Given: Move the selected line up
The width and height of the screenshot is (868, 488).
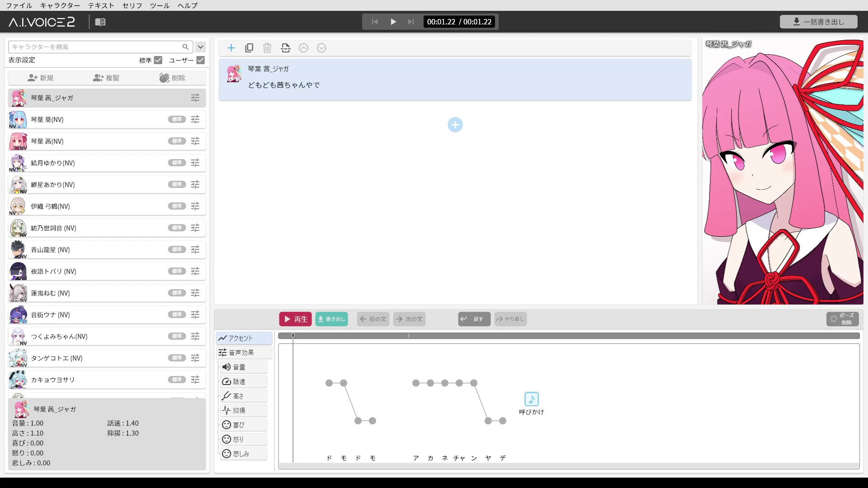Looking at the screenshot, I should click(303, 48).
